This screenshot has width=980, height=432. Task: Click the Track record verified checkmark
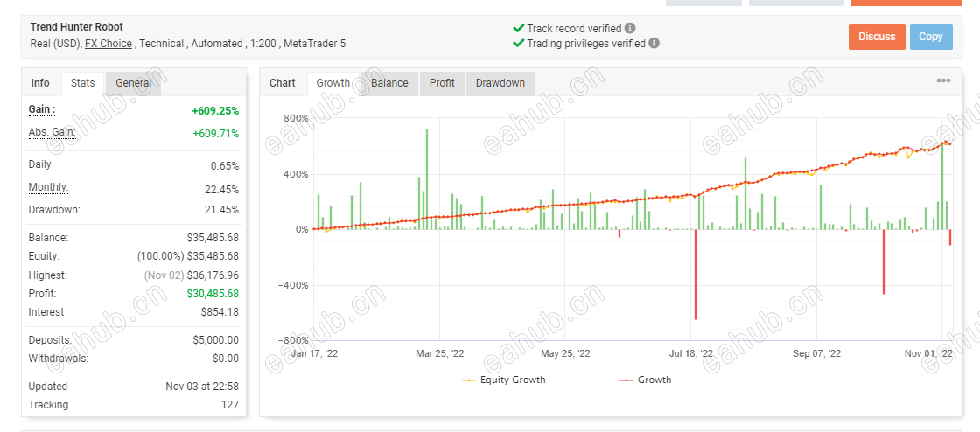pyautogui.click(x=518, y=28)
